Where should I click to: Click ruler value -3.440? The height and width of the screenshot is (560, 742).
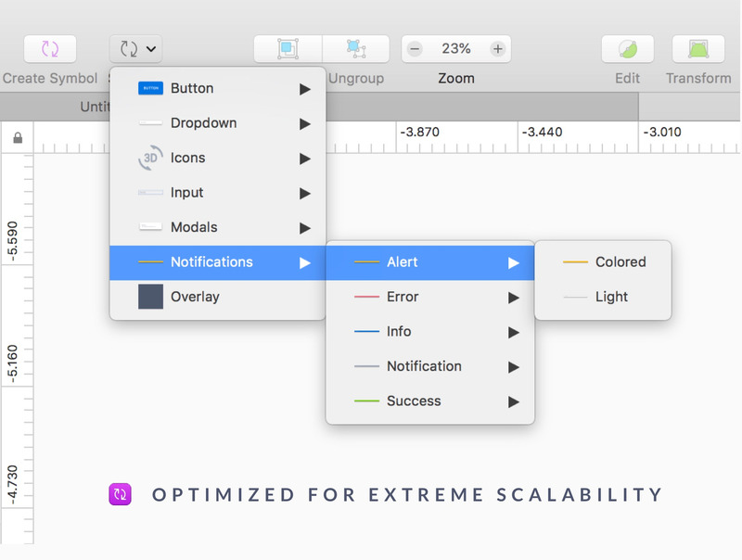pyautogui.click(x=542, y=132)
